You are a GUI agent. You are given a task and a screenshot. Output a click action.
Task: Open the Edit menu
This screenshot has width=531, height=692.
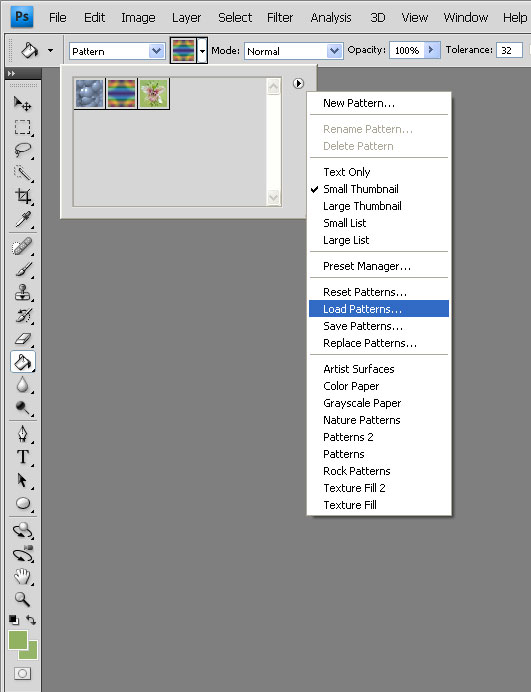(94, 18)
